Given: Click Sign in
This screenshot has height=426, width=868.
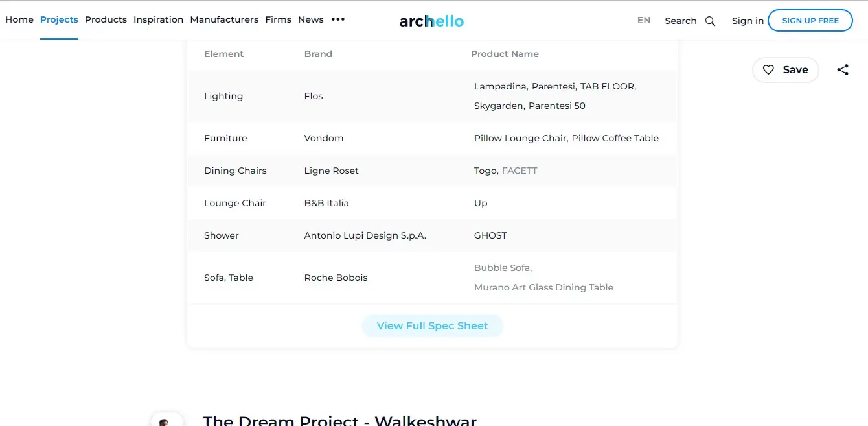Looking at the screenshot, I should (x=748, y=21).
